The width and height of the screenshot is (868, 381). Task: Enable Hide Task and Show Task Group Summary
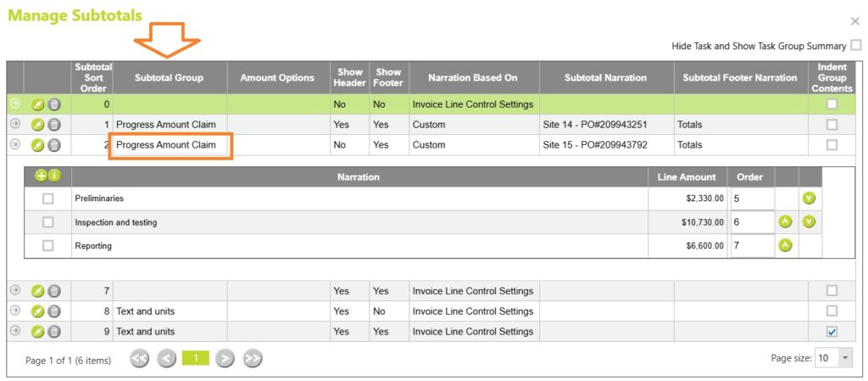tap(856, 46)
